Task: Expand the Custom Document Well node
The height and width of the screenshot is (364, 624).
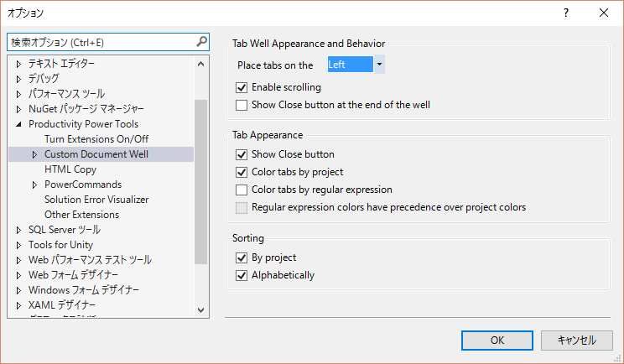Action: [x=34, y=154]
